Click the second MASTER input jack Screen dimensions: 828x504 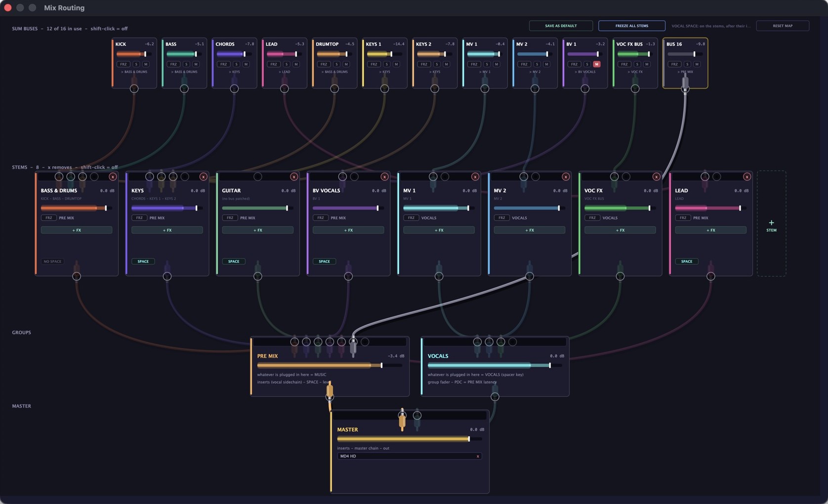417,416
